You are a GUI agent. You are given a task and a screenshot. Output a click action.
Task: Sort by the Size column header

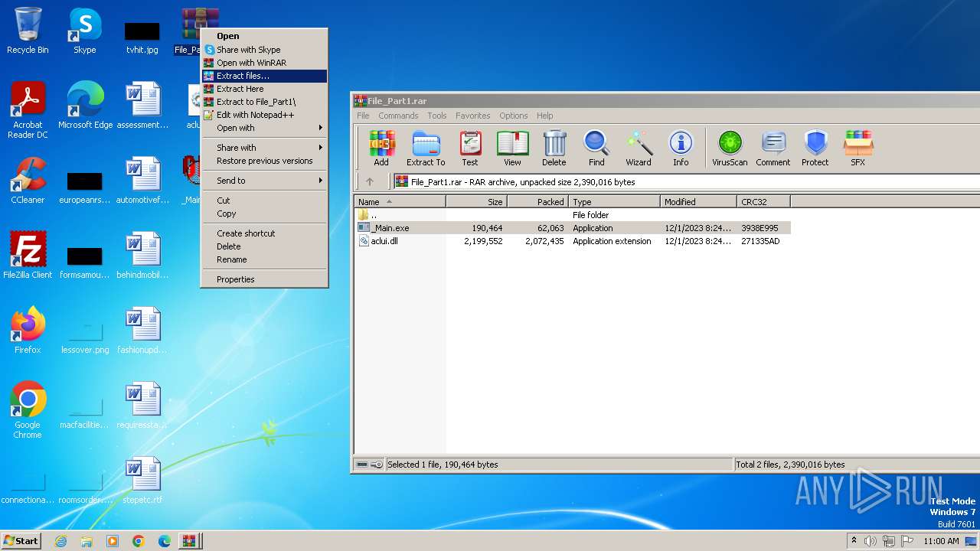pyautogui.click(x=477, y=202)
